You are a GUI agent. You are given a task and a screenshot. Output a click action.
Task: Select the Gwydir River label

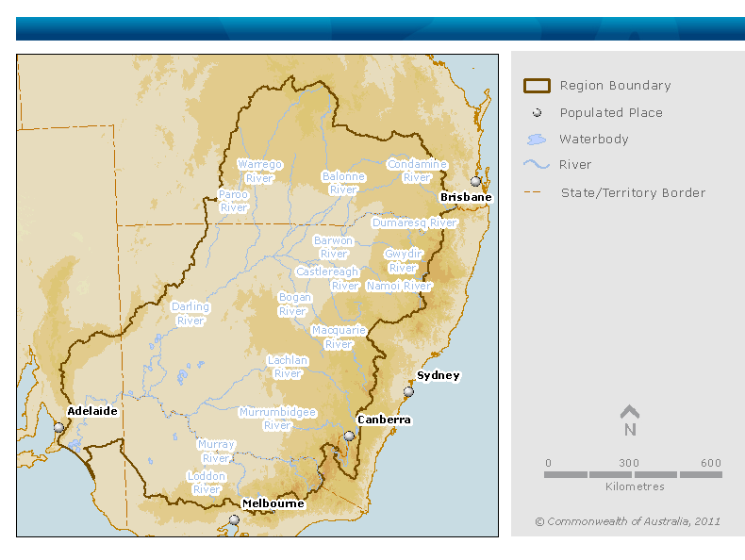tap(403, 261)
